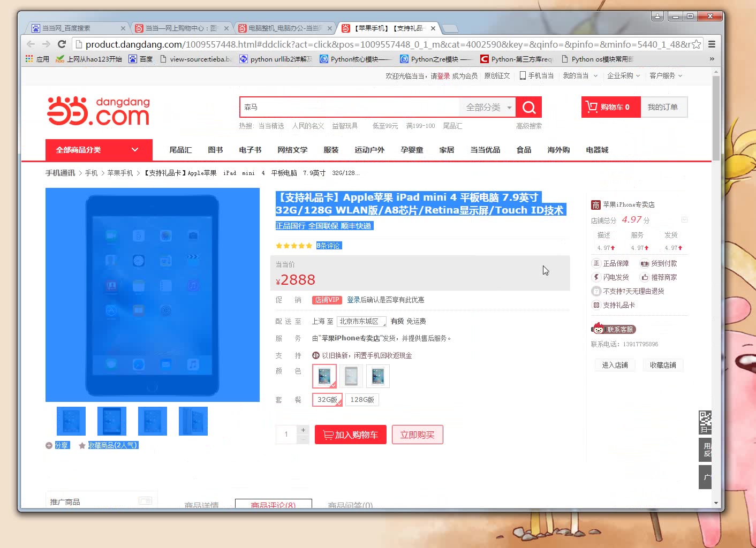
Task: Click the 登录 link in header
Action: coord(443,76)
